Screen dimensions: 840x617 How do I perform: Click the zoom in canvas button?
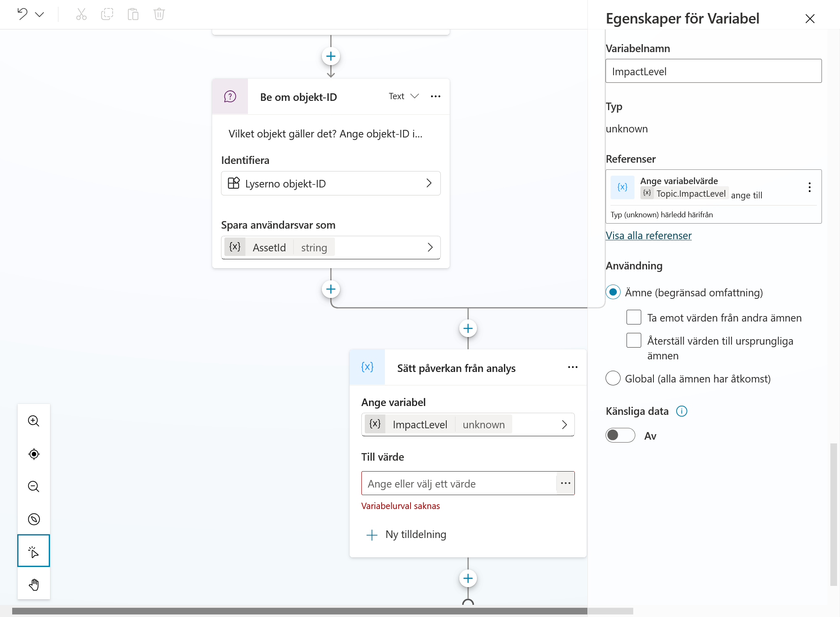[x=34, y=421]
